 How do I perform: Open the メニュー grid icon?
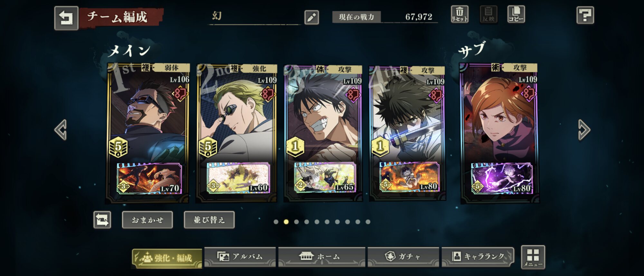pyautogui.click(x=533, y=257)
